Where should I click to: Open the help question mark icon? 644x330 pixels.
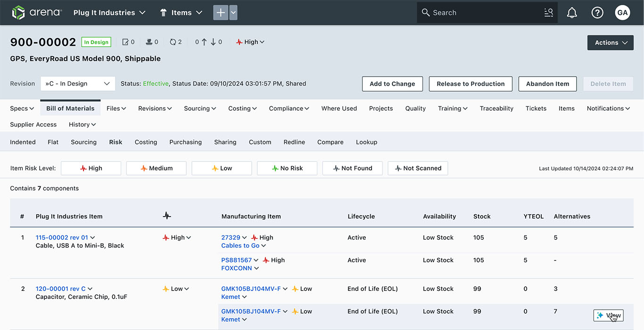tap(597, 13)
